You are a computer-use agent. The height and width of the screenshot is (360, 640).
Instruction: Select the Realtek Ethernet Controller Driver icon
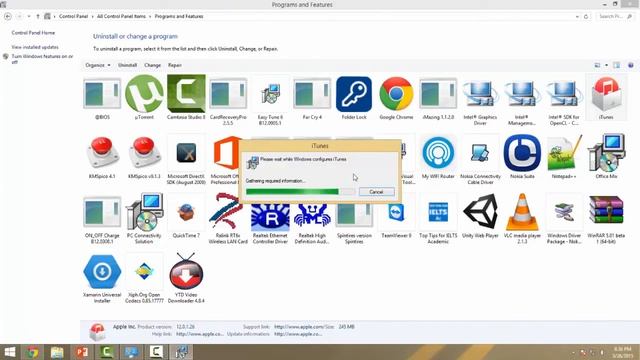tap(270, 216)
